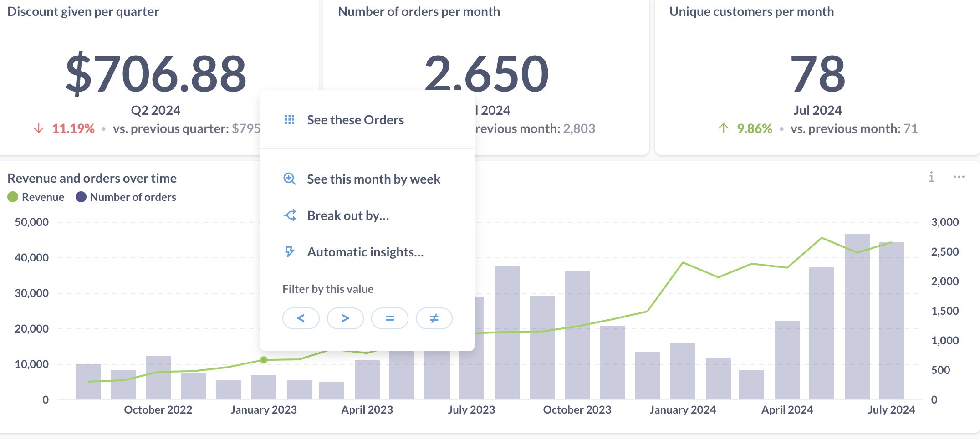This screenshot has width=980, height=440.
Task: Choose Automatic insights from the context menu
Action: [x=365, y=251]
